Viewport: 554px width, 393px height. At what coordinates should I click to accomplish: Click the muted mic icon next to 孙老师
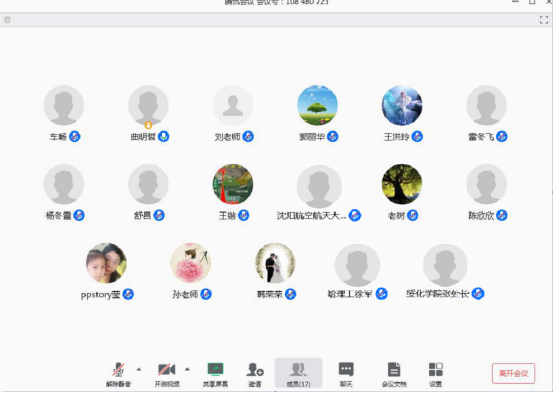(x=206, y=294)
